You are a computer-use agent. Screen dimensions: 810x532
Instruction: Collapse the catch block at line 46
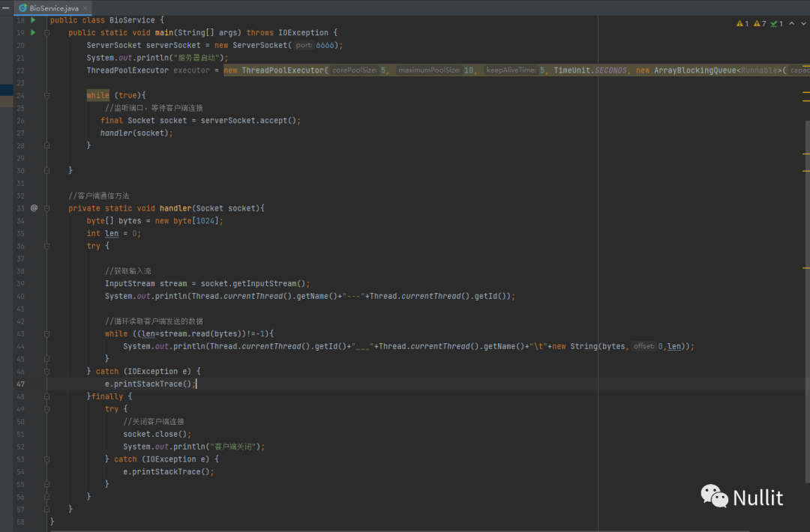(x=47, y=372)
